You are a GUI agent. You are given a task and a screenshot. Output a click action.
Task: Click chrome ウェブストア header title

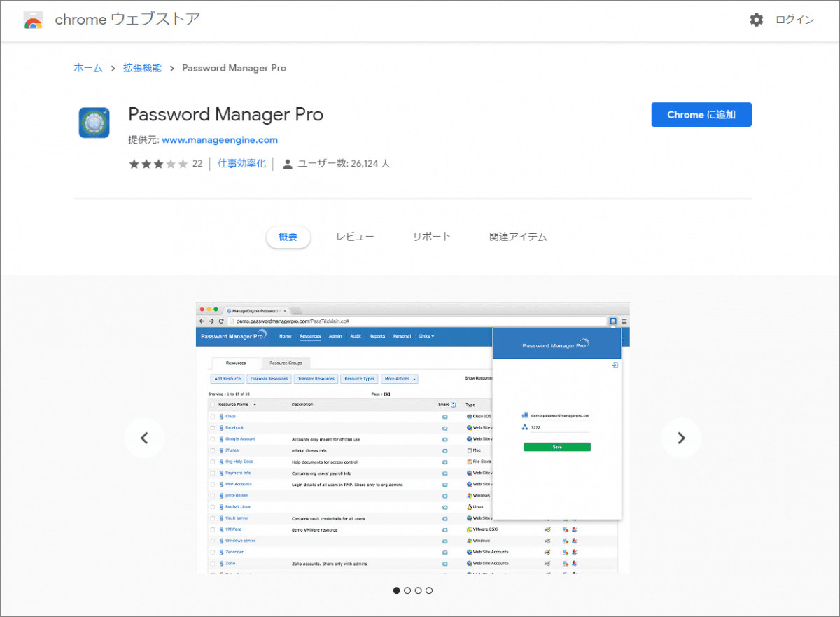click(127, 20)
